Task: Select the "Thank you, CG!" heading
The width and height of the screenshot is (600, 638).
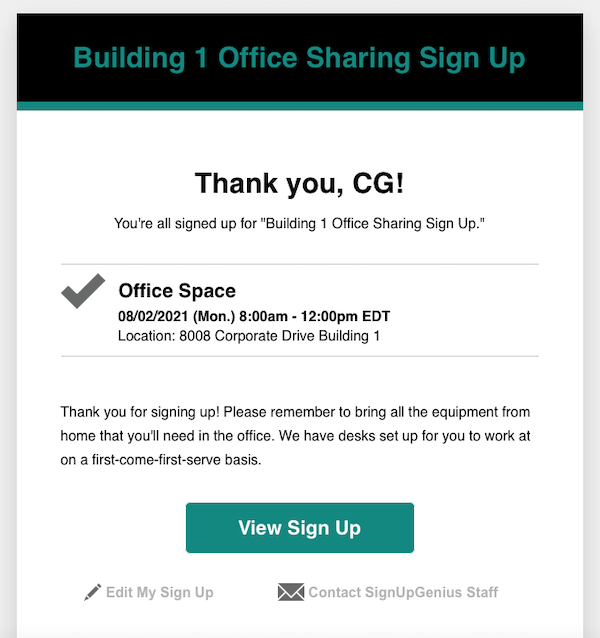Action: point(299,184)
